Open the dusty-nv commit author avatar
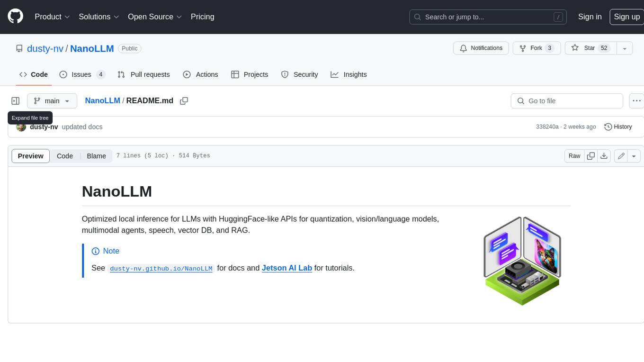 [x=21, y=127]
